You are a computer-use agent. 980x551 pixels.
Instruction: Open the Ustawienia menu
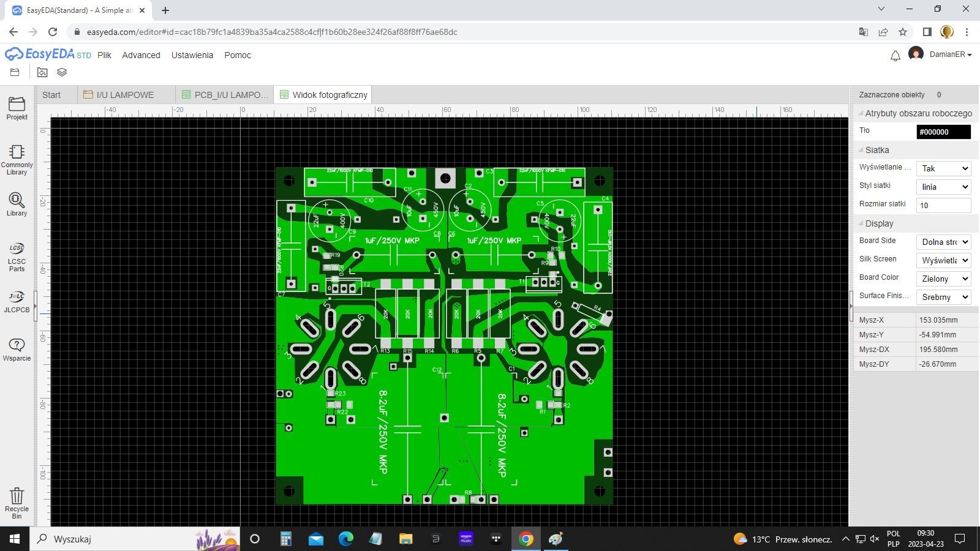(x=192, y=55)
